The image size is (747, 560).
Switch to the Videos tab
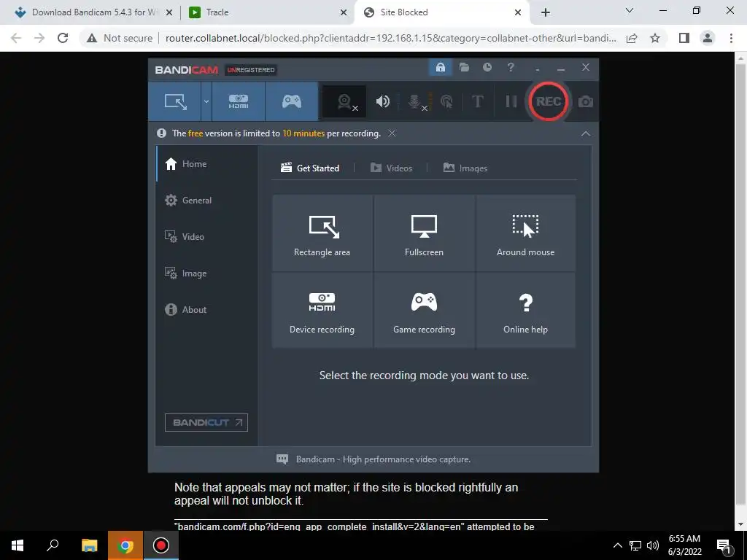pyautogui.click(x=391, y=168)
